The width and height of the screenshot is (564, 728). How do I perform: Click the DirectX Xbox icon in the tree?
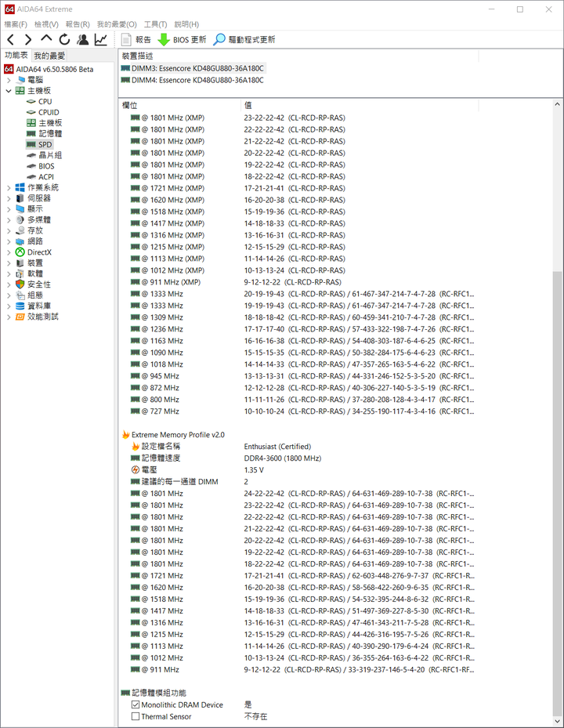(x=20, y=252)
